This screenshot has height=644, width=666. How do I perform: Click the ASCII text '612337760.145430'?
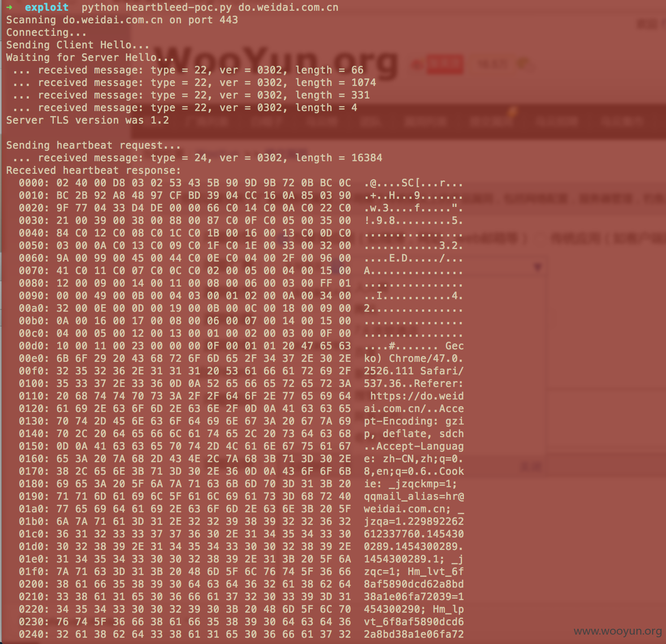414,534
